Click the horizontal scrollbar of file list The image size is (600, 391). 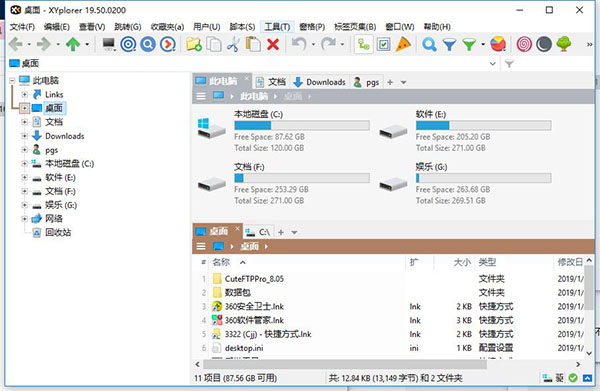[x=344, y=364]
